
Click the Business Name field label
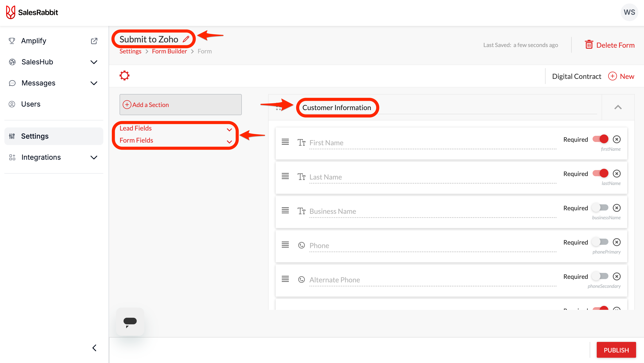point(333,211)
